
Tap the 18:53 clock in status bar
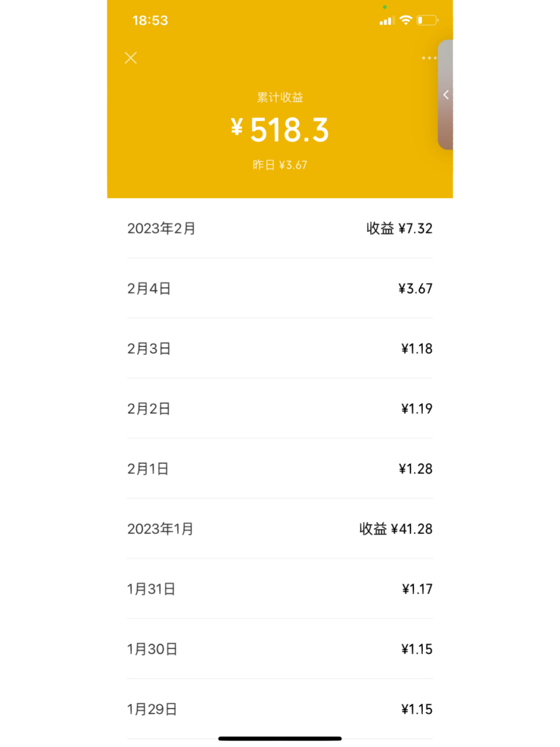[x=150, y=20]
